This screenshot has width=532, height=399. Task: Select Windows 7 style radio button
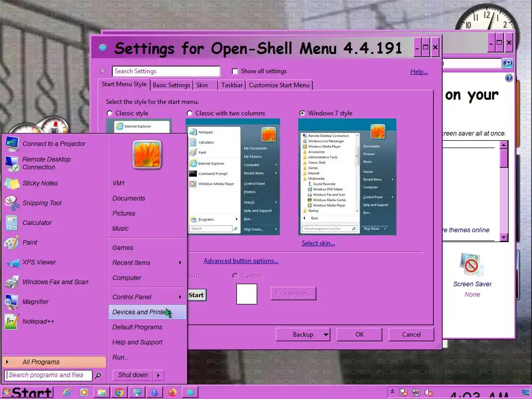pos(302,113)
